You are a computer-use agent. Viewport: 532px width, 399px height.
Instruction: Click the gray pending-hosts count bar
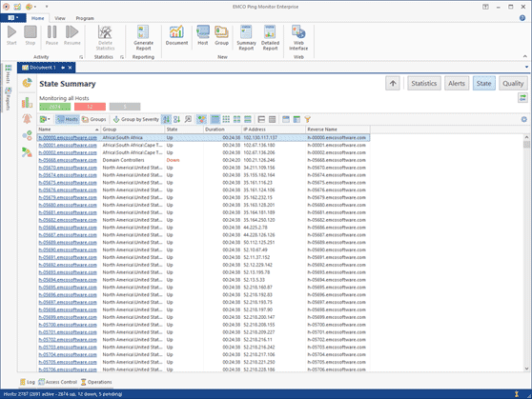(x=125, y=107)
